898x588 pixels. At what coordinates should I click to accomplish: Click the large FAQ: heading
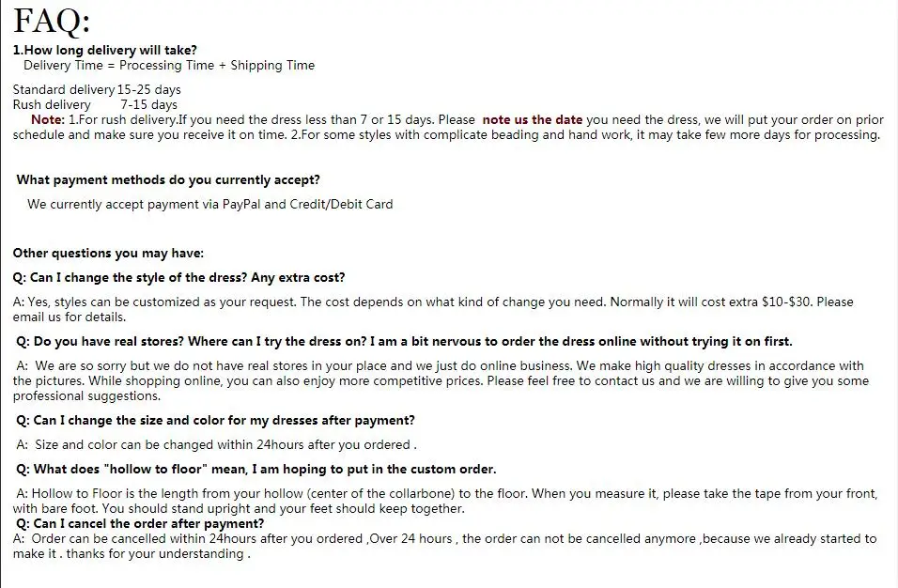[52, 22]
